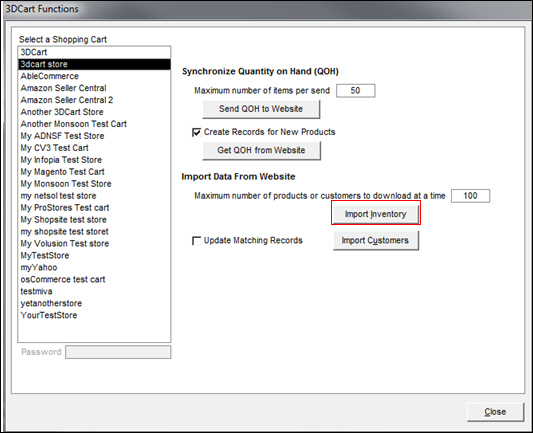Choose YourTestStore in the list
This screenshot has height=433, width=533.
(x=94, y=315)
